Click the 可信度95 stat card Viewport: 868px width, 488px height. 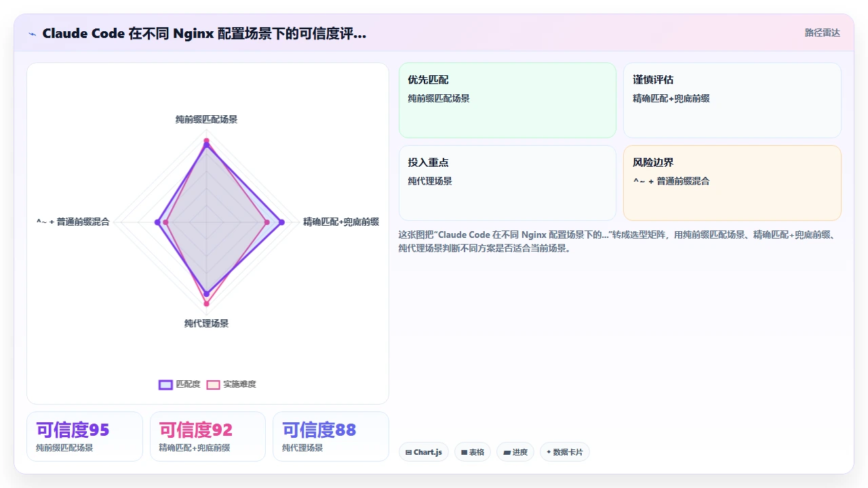[85, 436]
